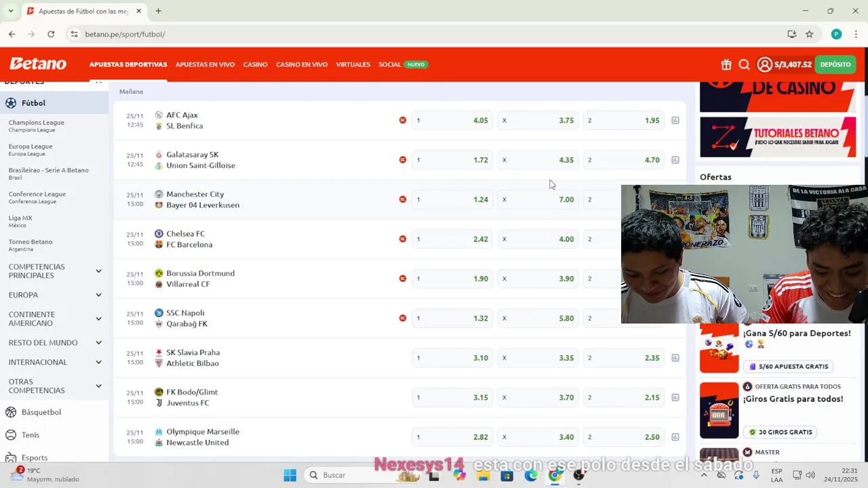
Task: Launch Microsoft Edge from taskbar
Action: click(x=531, y=475)
